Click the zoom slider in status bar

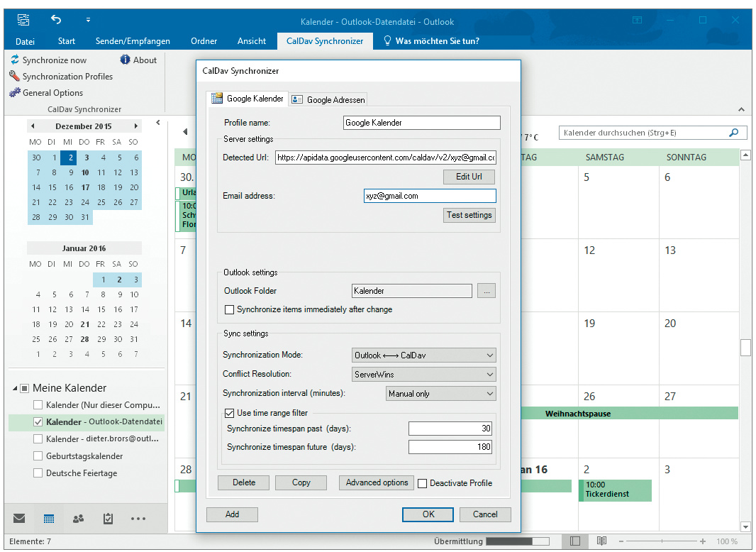(x=662, y=541)
